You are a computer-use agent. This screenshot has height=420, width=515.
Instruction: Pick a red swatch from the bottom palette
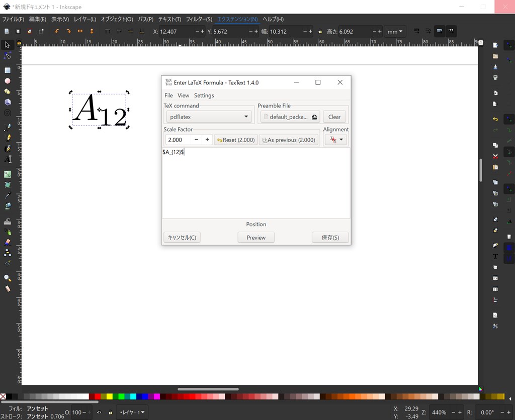click(98, 397)
